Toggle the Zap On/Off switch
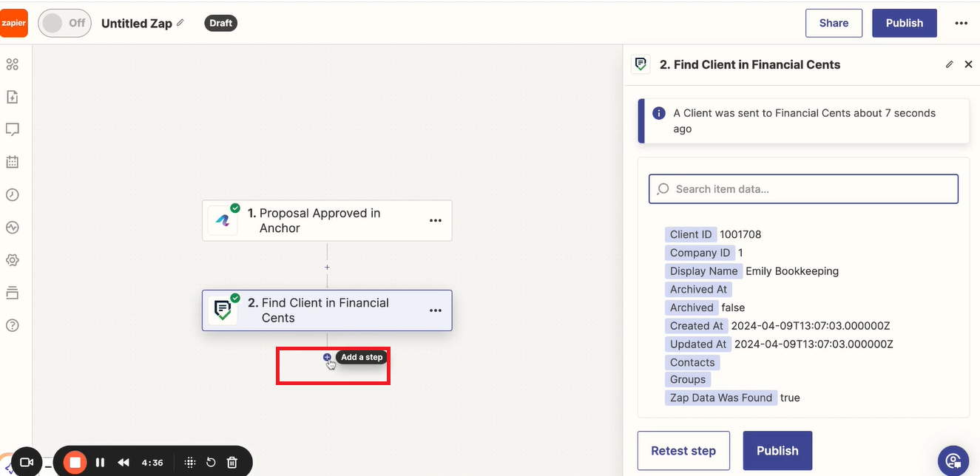 (64, 23)
